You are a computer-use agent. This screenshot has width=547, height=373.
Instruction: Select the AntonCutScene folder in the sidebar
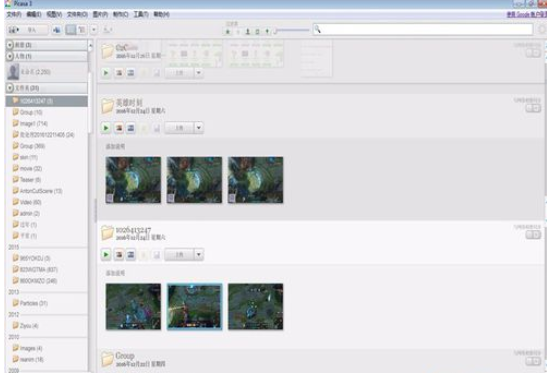tap(37, 191)
